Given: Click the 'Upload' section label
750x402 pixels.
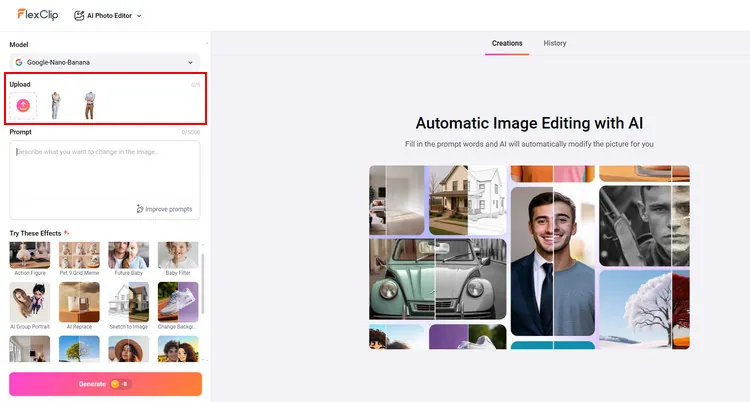Looking at the screenshot, I should coord(20,84).
